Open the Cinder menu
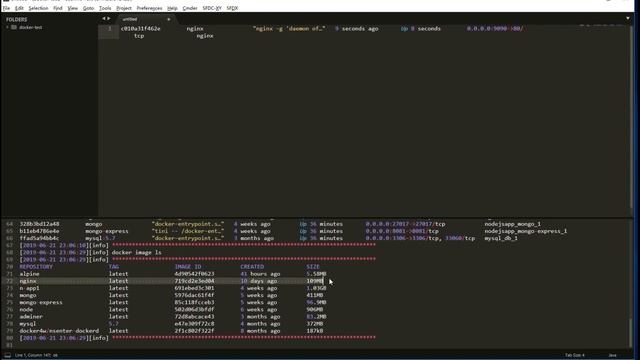 pos(190,8)
